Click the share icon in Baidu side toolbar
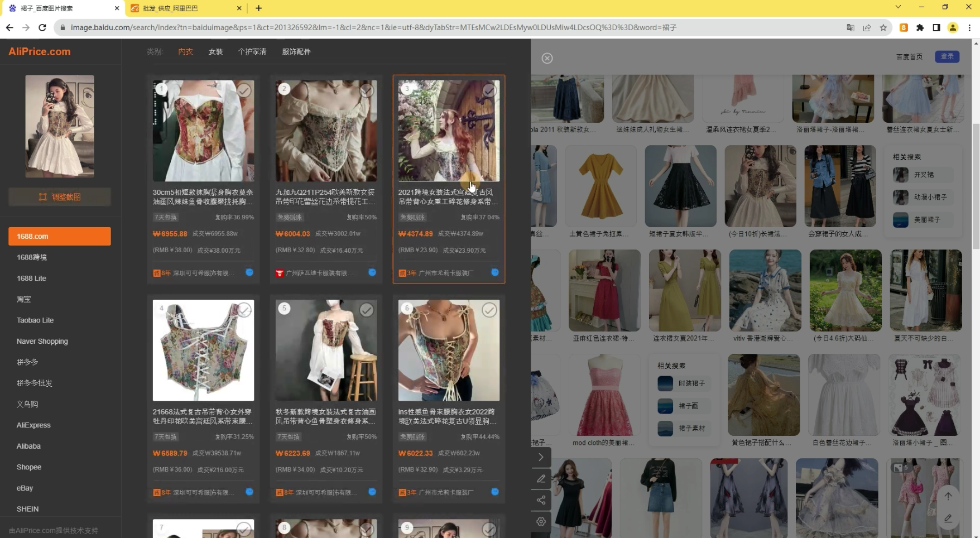This screenshot has width=980, height=538. (541, 500)
